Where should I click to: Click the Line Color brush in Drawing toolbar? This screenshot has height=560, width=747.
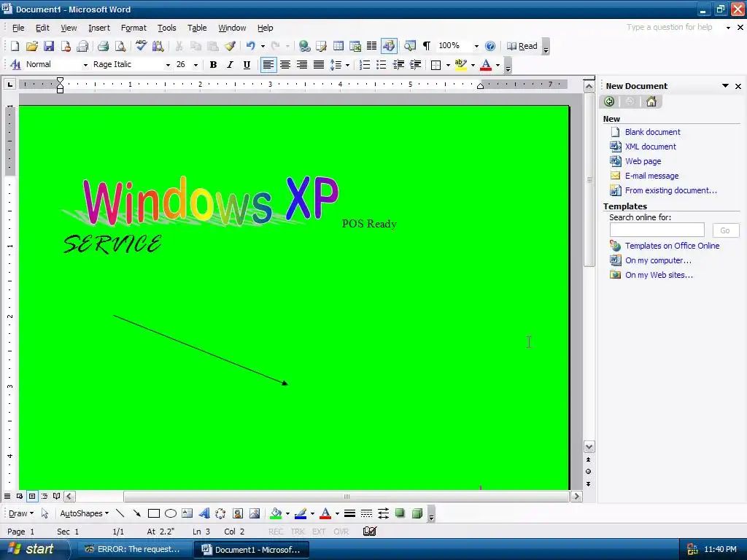[301, 513]
